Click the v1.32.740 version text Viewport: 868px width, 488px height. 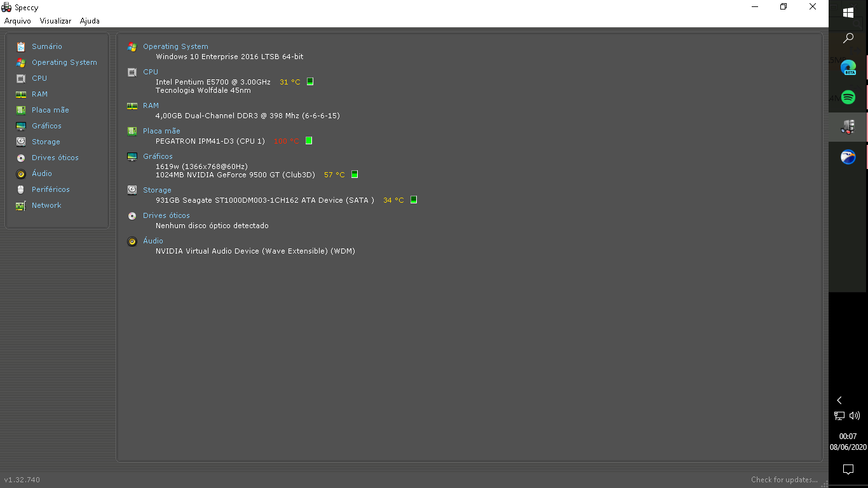click(x=22, y=480)
